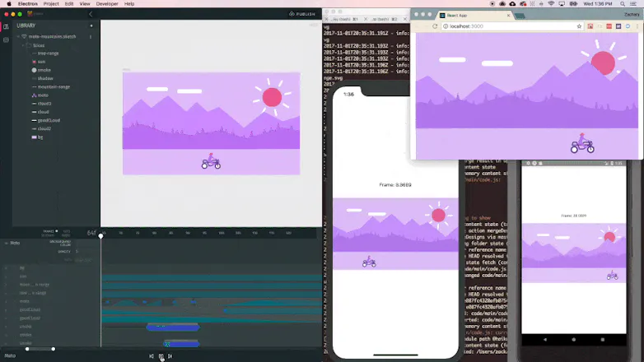The width and height of the screenshot is (644, 362).
Task: Open the Edit menu
Action: [x=69, y=3]
